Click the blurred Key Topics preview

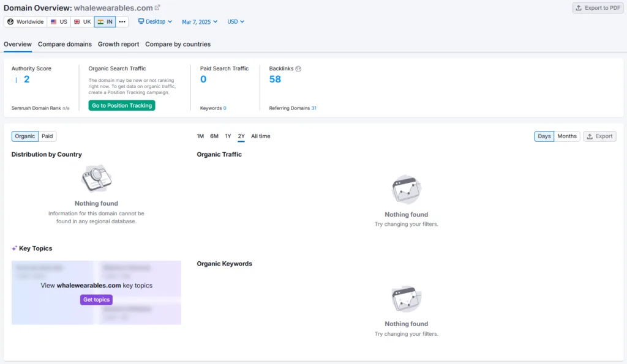pos(96,292)
